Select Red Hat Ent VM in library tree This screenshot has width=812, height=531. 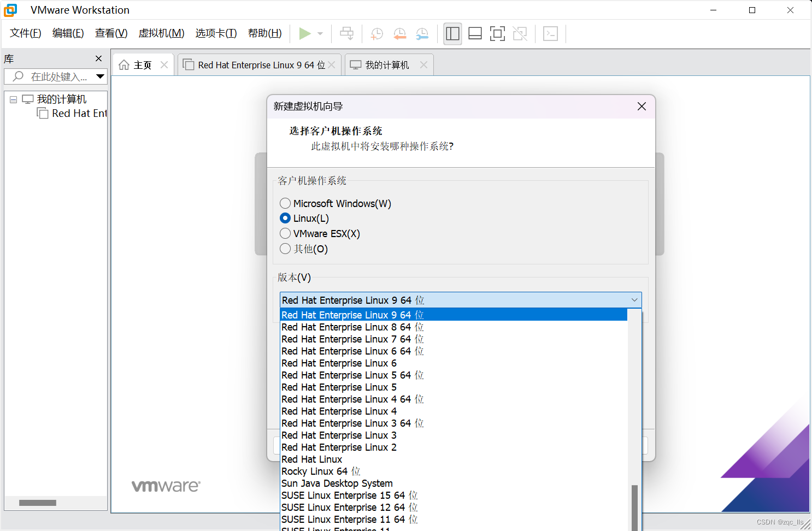click(79, 113)
